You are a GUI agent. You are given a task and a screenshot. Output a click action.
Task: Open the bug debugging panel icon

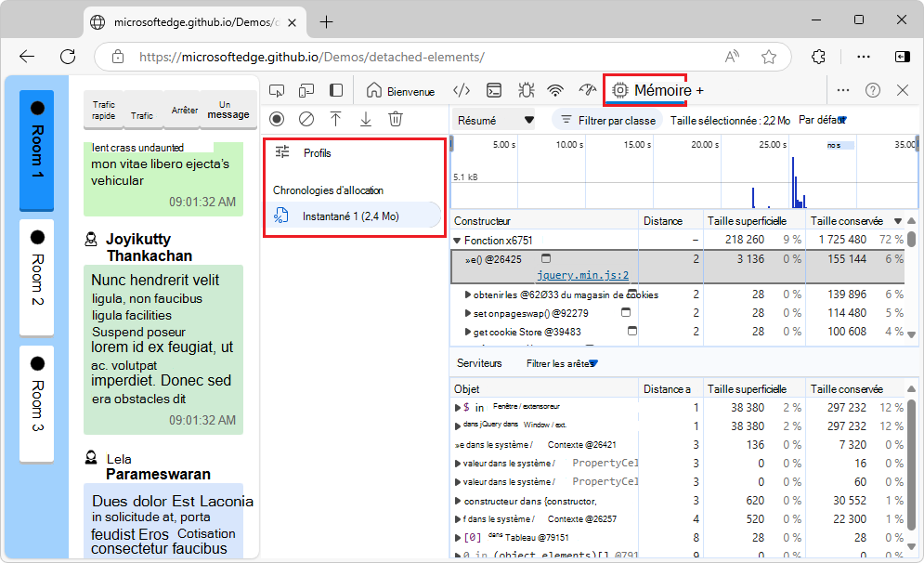coord(526,90)
